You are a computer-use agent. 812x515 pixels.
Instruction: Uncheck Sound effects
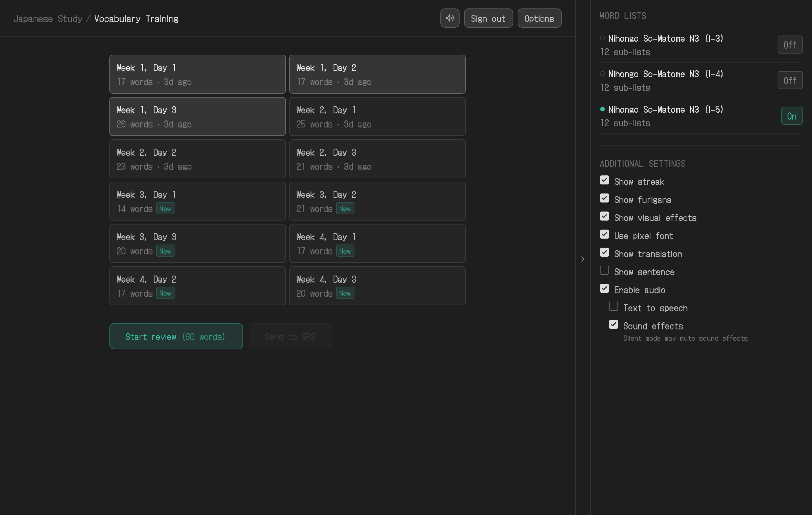click(x=614, y=324)
